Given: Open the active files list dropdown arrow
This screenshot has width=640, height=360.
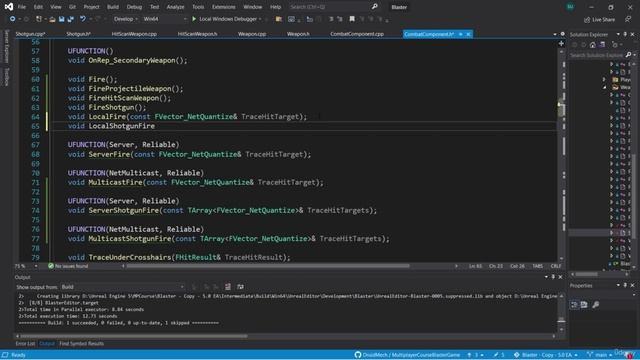Looking at the screenshot, I should pos(555,34).
